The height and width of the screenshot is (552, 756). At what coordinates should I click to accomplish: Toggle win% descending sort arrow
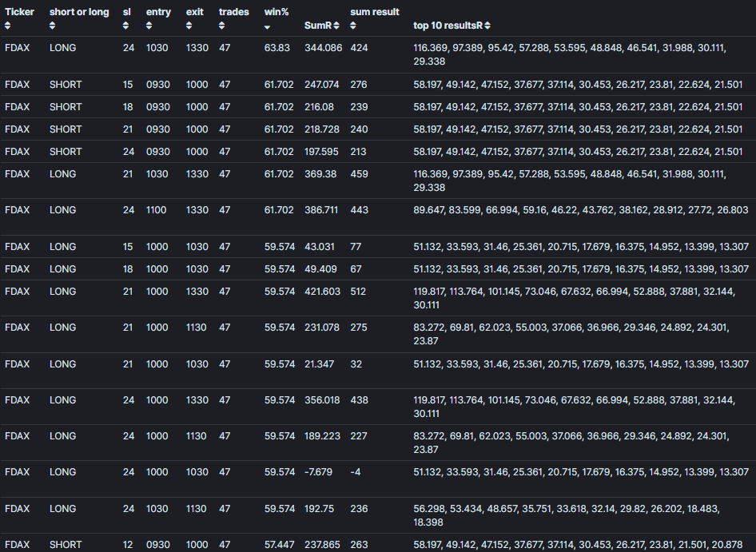[267, 27]
